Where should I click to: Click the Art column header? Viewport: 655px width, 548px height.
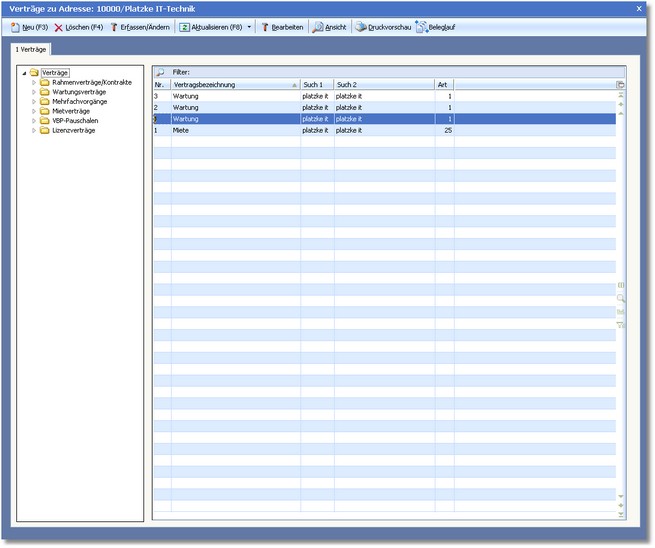point(443,85)
